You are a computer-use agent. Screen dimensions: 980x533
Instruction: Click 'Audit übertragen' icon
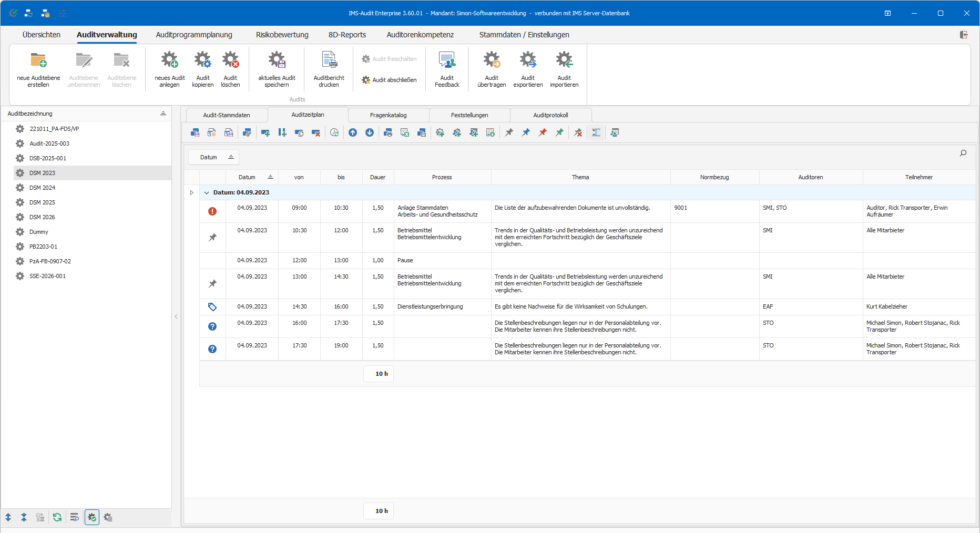[492, 60]
